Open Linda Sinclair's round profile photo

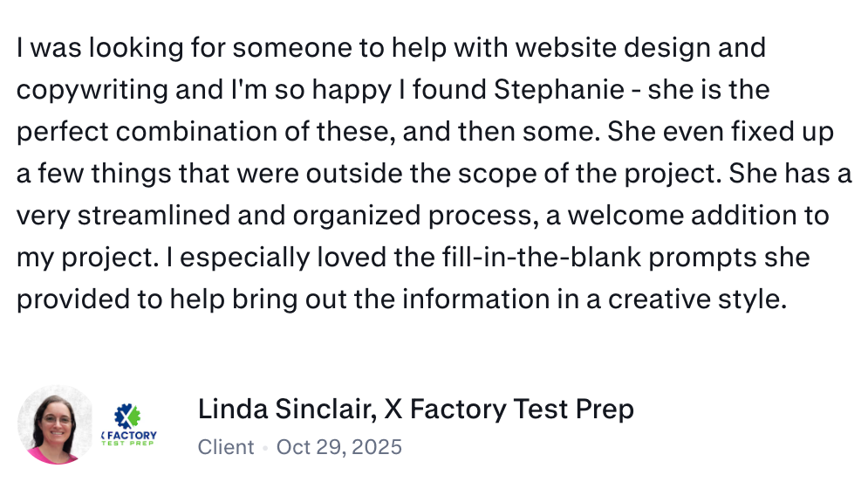click(55, 424)
